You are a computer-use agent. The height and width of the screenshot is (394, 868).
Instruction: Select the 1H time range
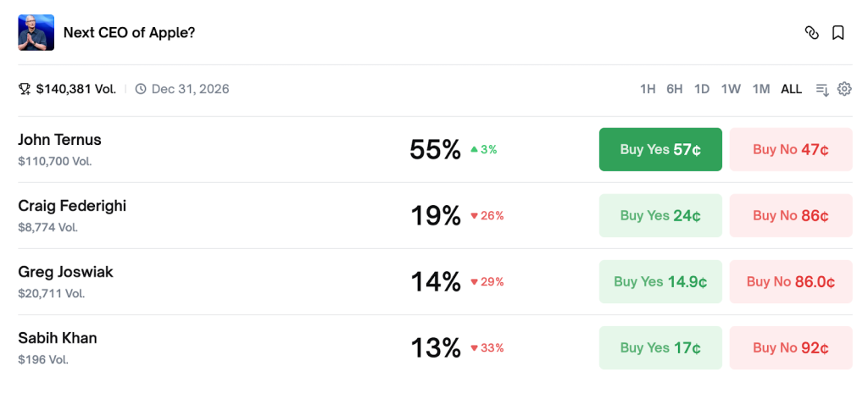click(x=648, y=89)
